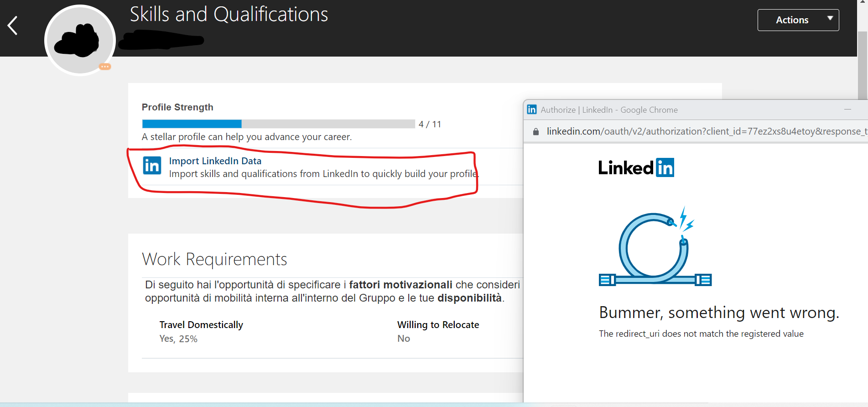
Task: Open the orange ellipsis badge on avatar
Action: pyautogui.click(x=105, y=67)
